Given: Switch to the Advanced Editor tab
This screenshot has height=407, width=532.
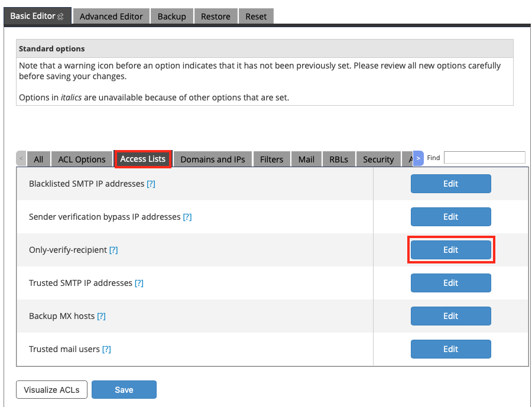Looking at the screenshot, I should pos(111,17).
